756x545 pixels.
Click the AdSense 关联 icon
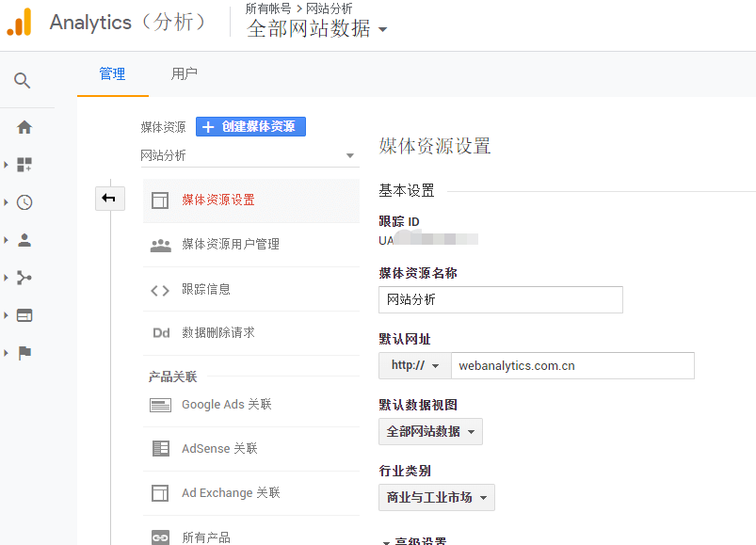[x=161, y=449]
